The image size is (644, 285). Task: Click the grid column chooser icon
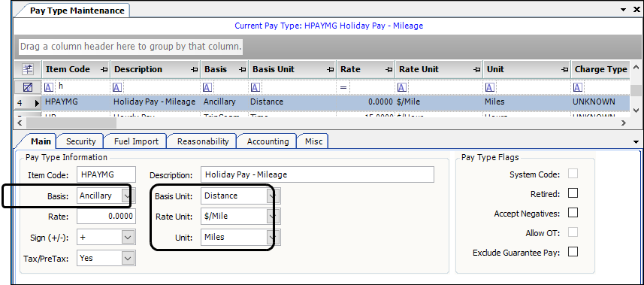tap(28, 69)
